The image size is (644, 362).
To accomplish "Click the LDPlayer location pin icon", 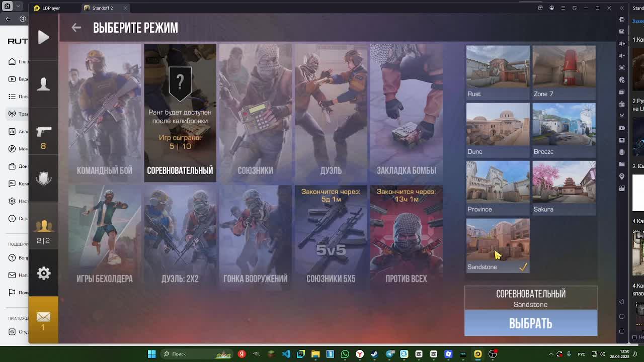I will click(622, 176).
